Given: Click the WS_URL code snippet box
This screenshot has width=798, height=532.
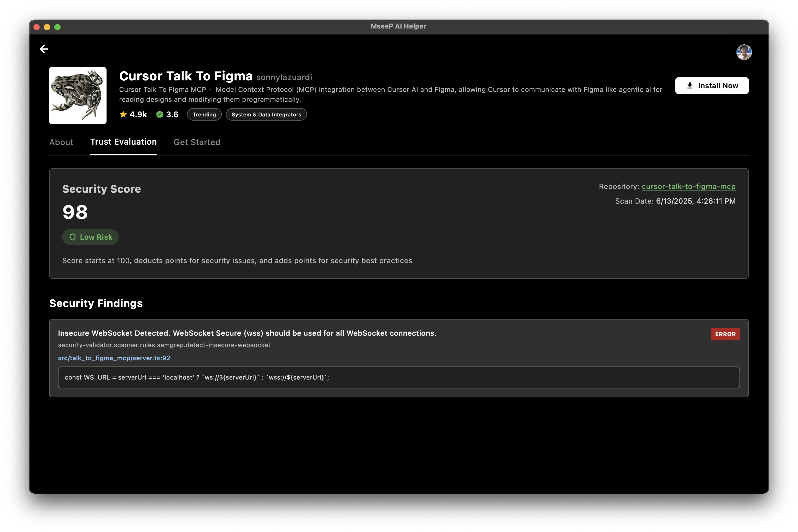Looking at the screenshot, I should tap(398, 377).
